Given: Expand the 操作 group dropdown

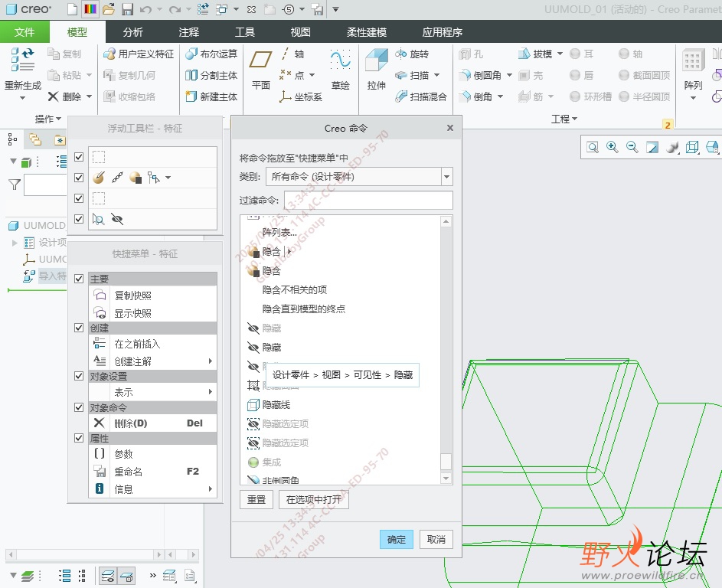Looking at the screenshot, I should click(48, 119).
